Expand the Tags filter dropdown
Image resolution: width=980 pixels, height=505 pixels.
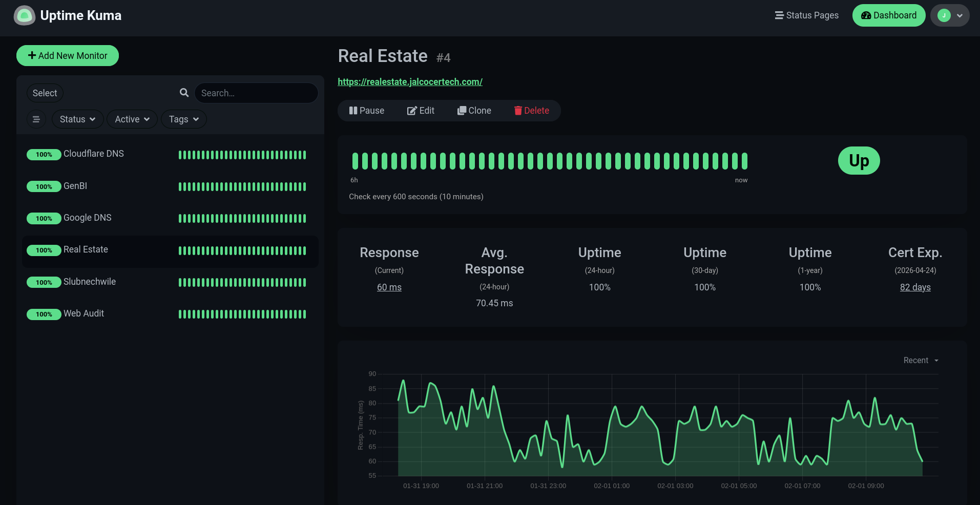[183, 119]
